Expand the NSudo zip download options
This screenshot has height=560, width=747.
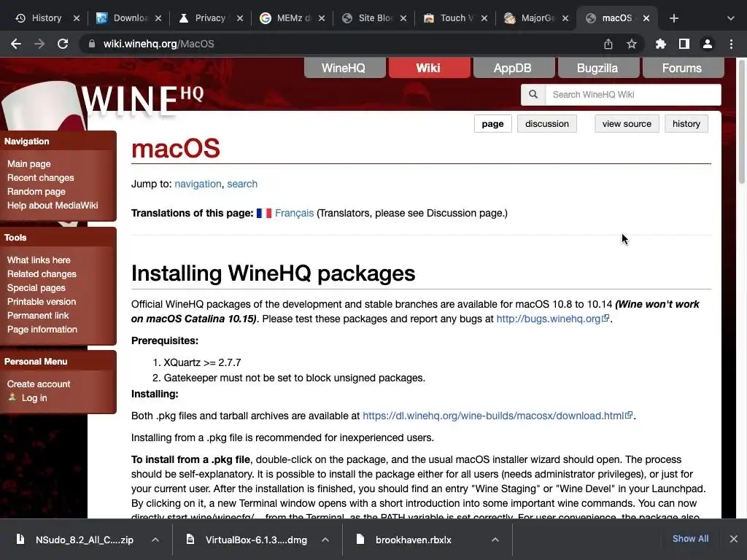click(x=155, y=540)
